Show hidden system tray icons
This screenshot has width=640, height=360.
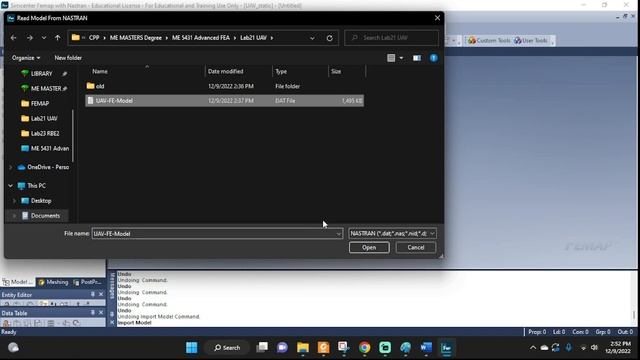pos(533,348)
